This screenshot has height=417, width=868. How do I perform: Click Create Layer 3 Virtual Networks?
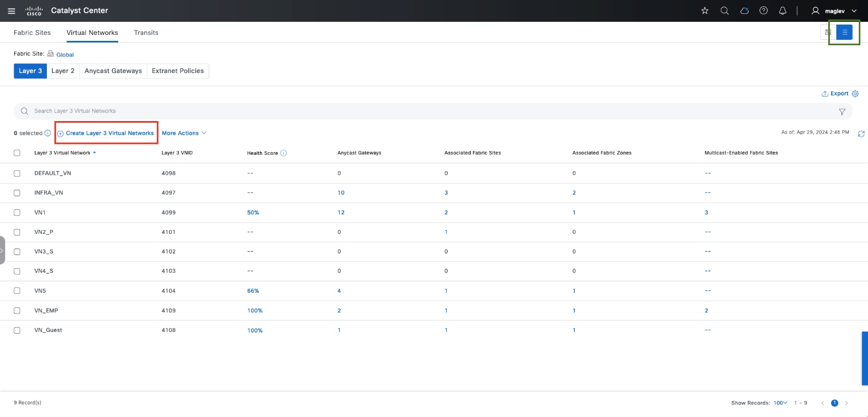click(x=106, y=133)
